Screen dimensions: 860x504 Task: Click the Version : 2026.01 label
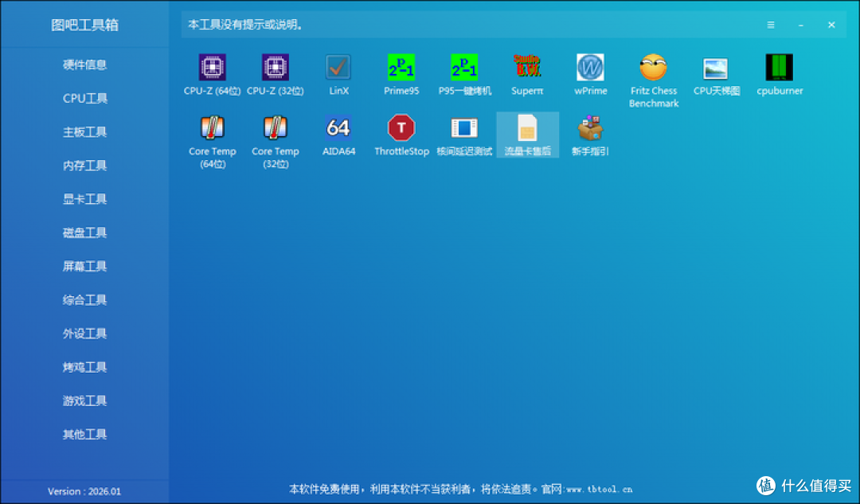tap(84, 491)
